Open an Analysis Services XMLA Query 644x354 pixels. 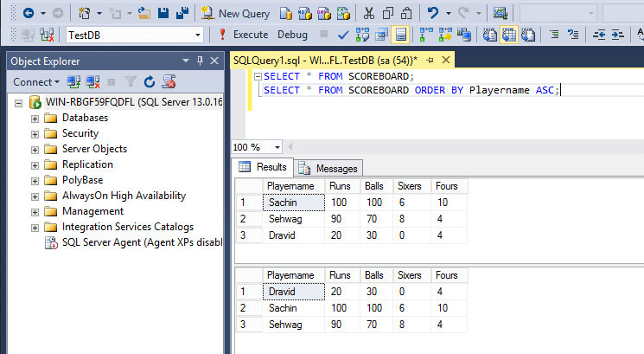(x=343, y=14)
